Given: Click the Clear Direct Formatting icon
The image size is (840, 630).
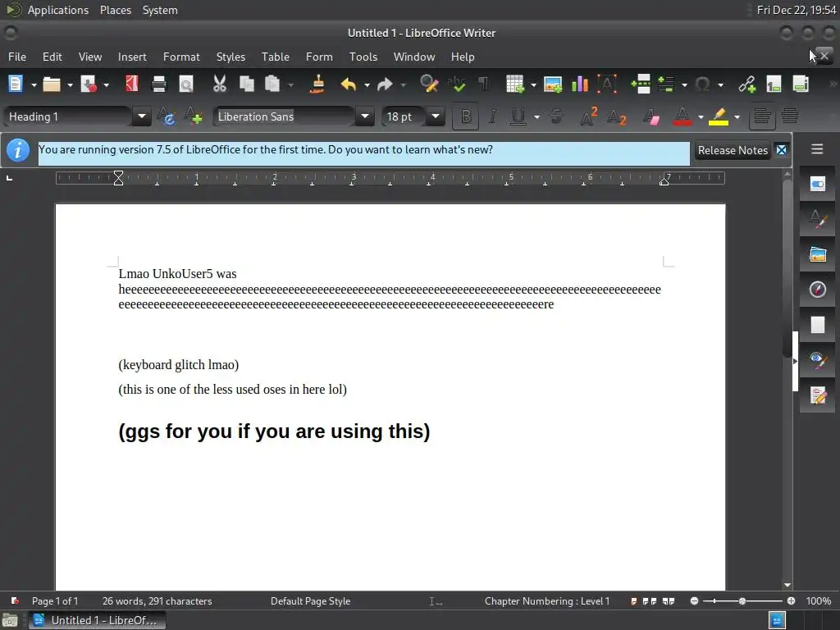Looking at the screenshot, I should tap(651, 116).
